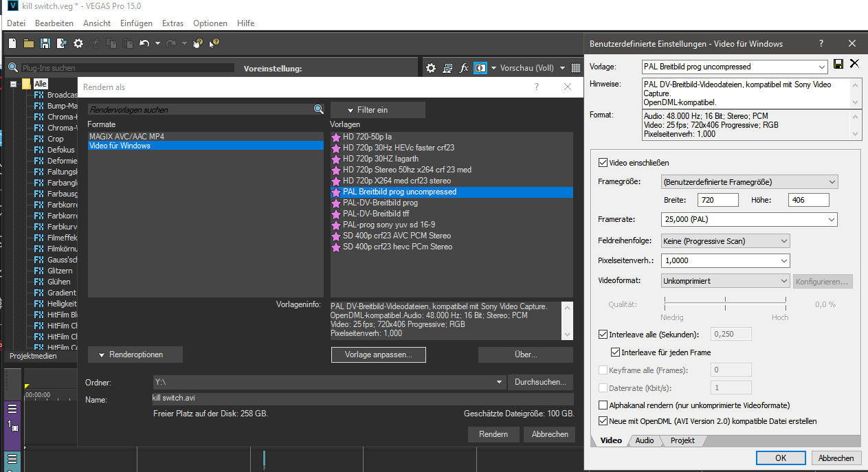Save the project with floppy disk icon

click(45, 43)
